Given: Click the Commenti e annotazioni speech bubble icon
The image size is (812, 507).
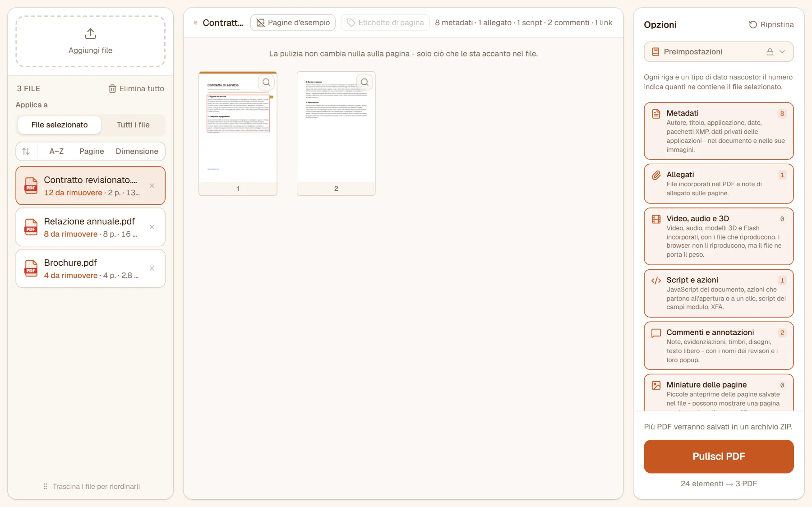Looking at the screenshot, I should click(656, 333).
